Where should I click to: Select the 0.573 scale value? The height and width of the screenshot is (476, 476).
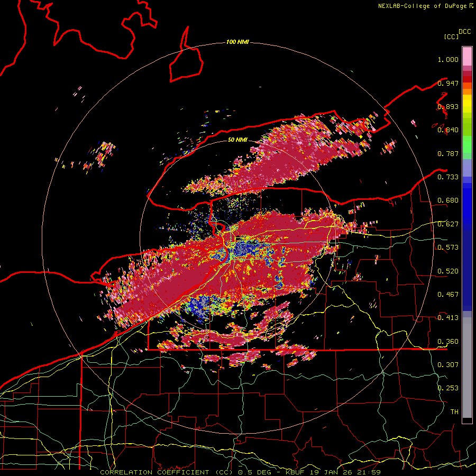pos(448,248)
